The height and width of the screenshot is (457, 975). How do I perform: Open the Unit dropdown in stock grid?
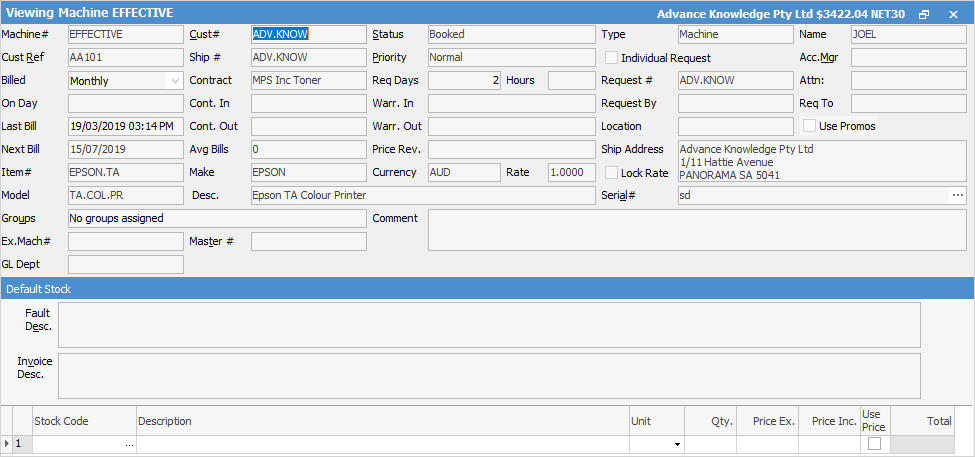click(x=677, y=444)
